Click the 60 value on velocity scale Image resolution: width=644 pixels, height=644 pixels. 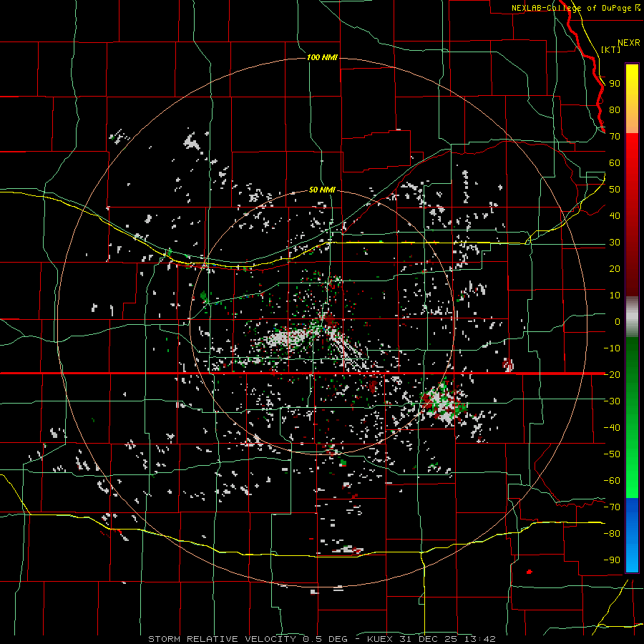[x=615, y=163]
